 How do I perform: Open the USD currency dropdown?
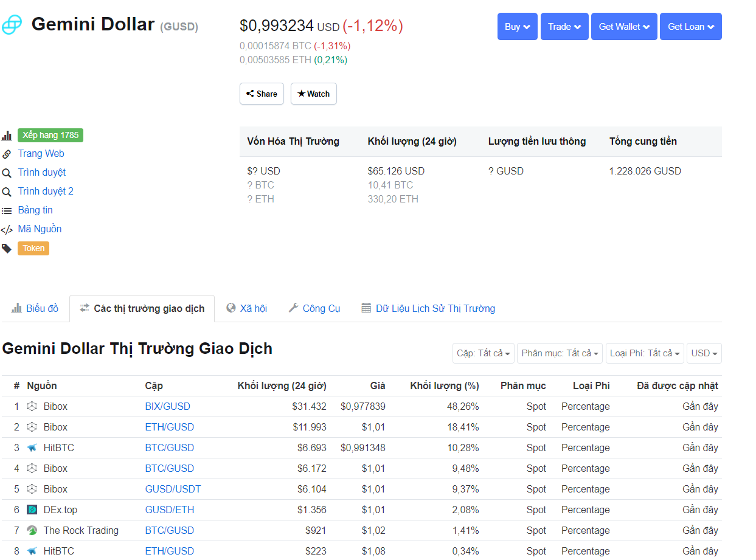pos(704,353)
